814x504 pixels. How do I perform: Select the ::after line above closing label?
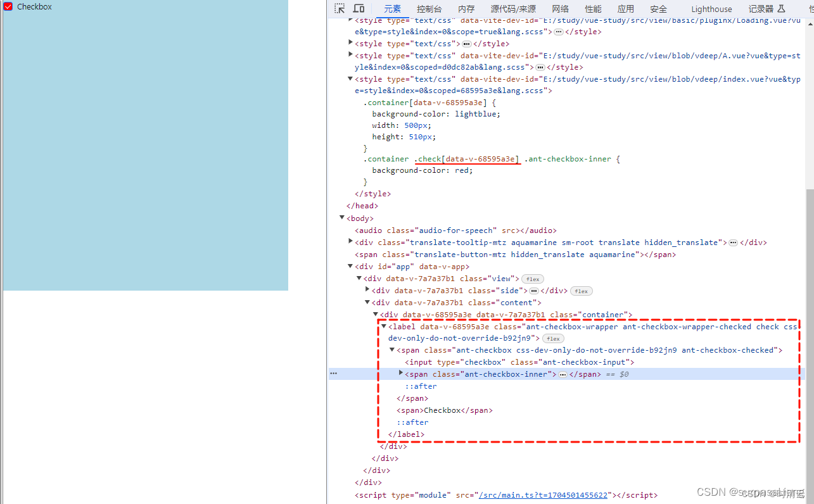tap(412, 422)
